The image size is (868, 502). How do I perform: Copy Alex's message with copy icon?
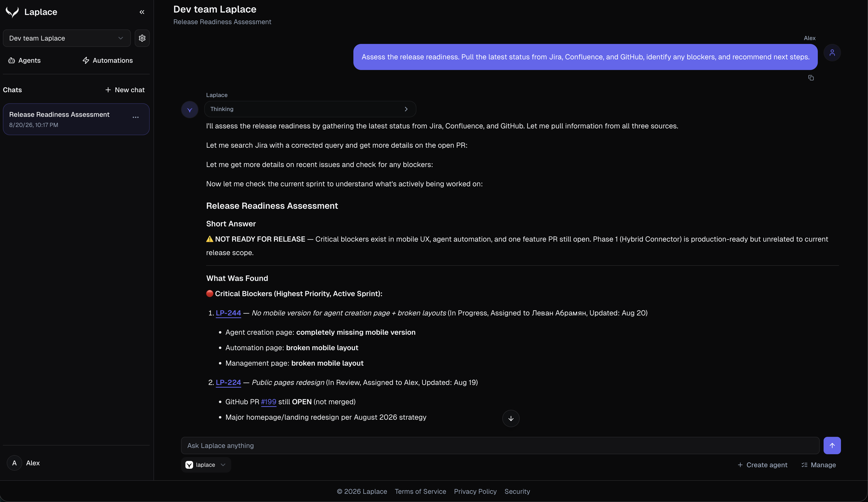pyautogui.click(x=811, y=78)
